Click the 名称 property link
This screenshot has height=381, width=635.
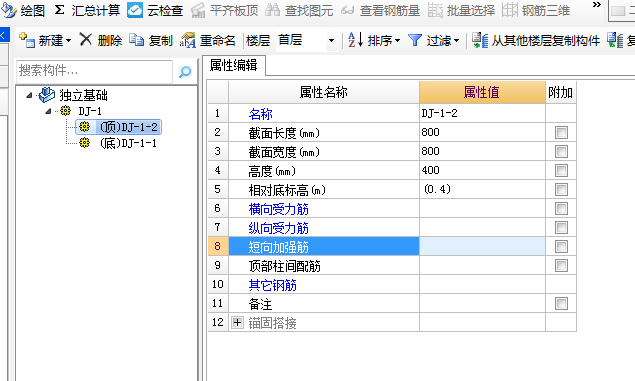pyautogui.click(x=260, y=114)
